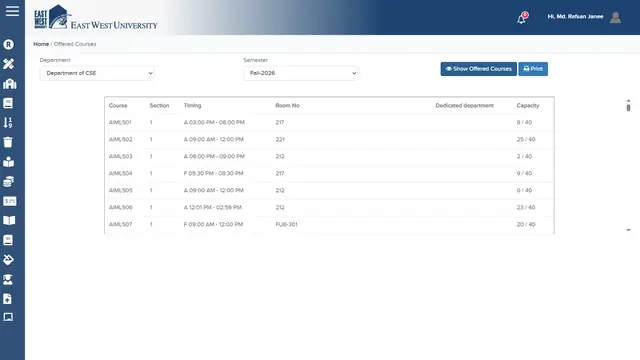
Task: Click the user avatar icon
Action: [x=616, y=17]
